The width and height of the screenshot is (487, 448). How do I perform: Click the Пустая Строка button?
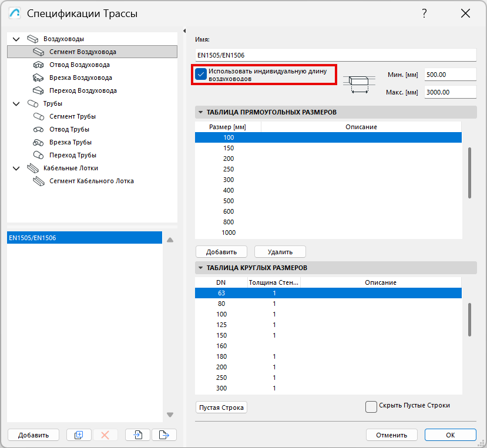[x=221, y=407]
